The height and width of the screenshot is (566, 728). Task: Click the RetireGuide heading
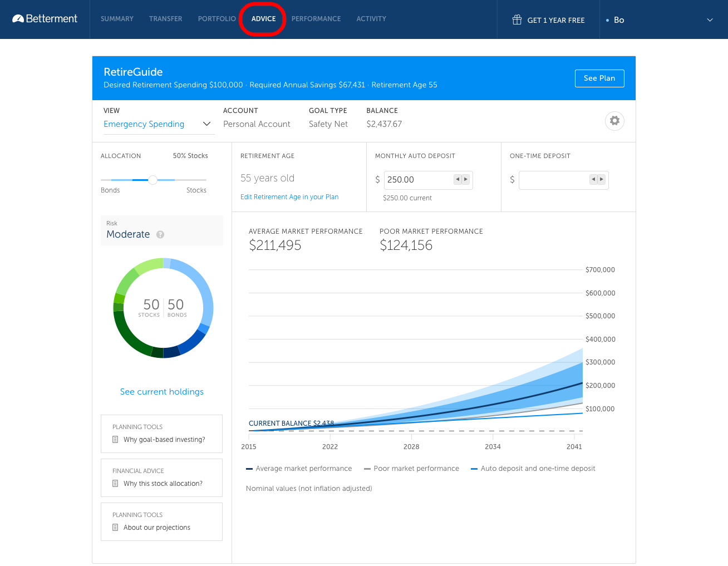coord(133,72)
